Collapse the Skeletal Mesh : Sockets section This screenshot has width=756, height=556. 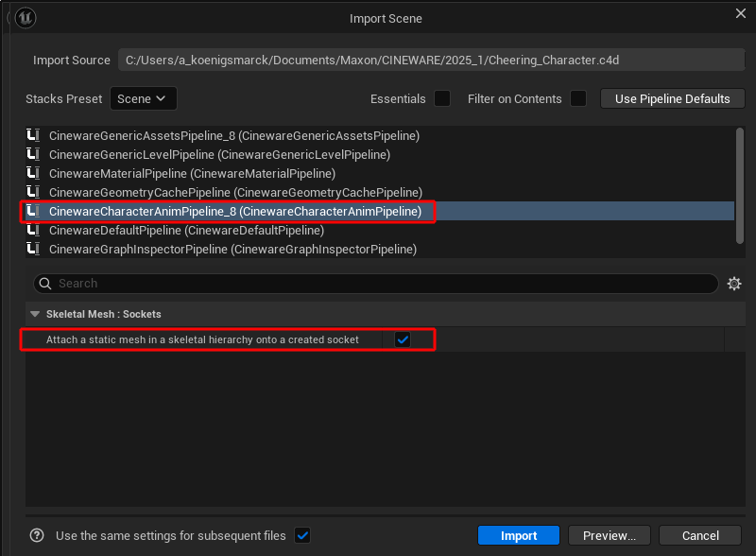pyautogui.click(x=35, y=314)
